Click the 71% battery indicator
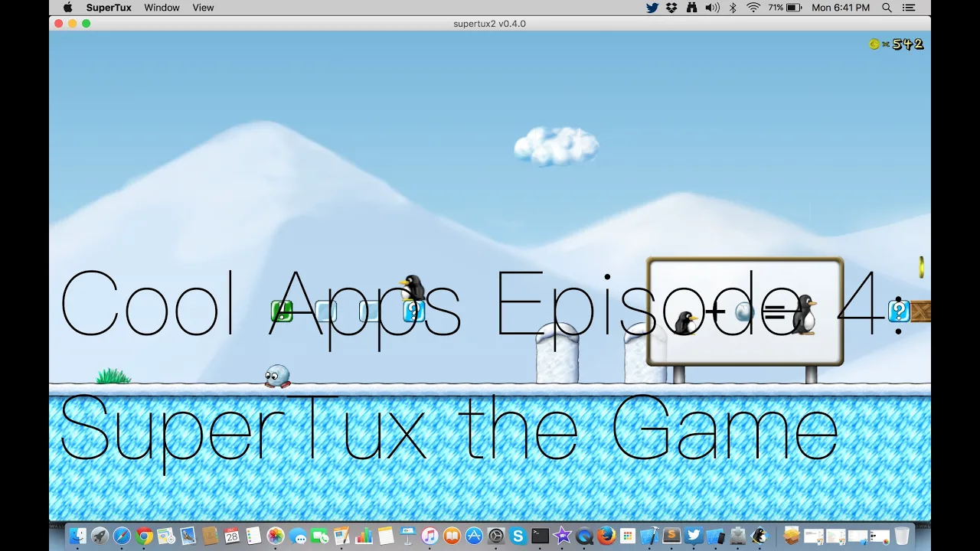The width and height of the screenshot is (980, 551). (x=785, y=8)
